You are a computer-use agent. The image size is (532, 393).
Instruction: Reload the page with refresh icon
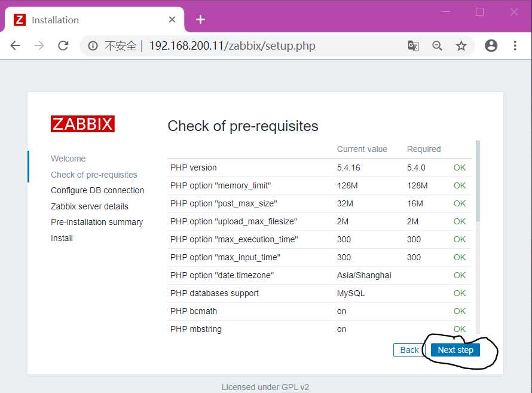63,45
